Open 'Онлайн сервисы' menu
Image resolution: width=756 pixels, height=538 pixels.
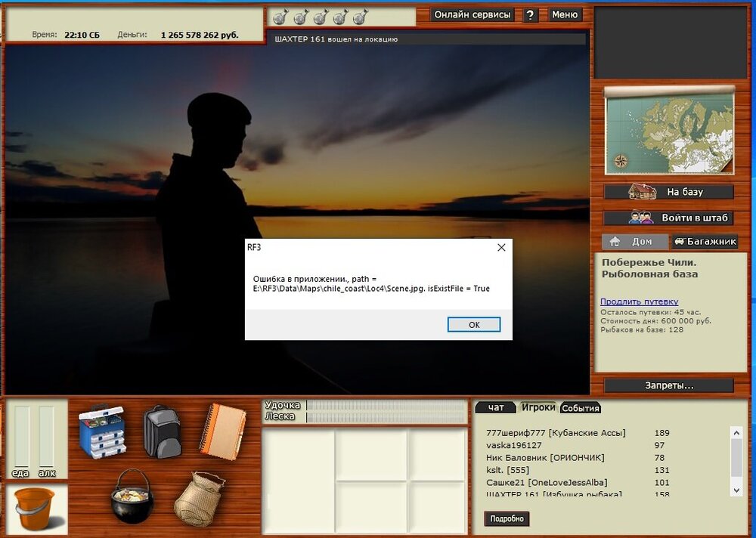click(472, 14)
